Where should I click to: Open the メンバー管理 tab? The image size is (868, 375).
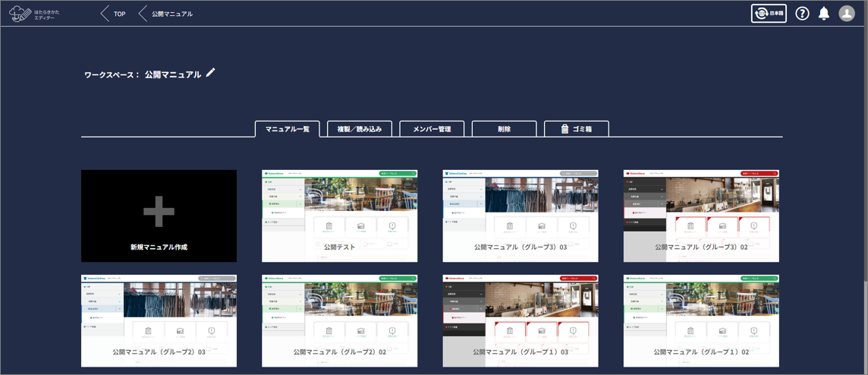pos(432,129)
